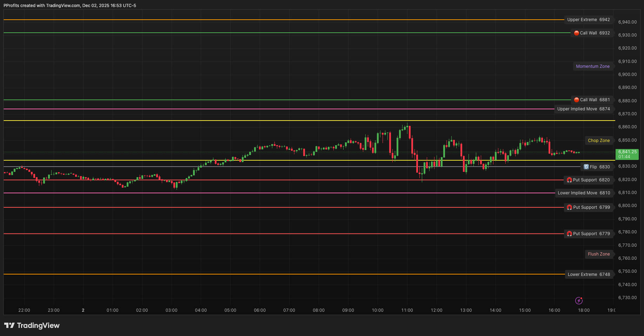Click the Put Support icon at 6779
Screen dimensions: 644x336
(x=569, y=234)
